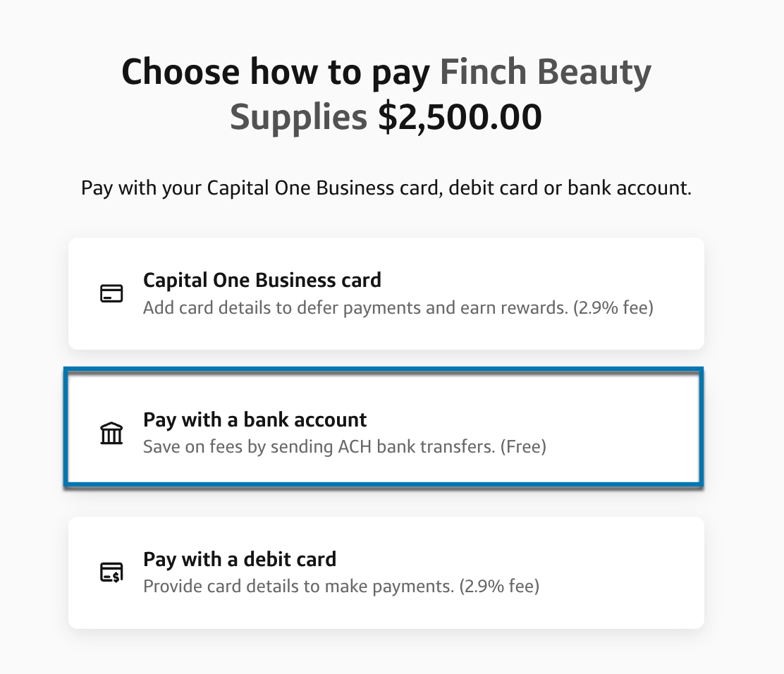Click the Capital One Business card heading
Screen dimensions: 784x674
coord(262,280)
